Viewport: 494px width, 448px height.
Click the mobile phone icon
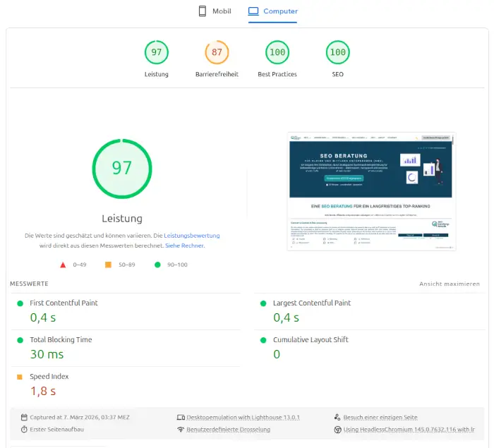[x=203, y=11]
